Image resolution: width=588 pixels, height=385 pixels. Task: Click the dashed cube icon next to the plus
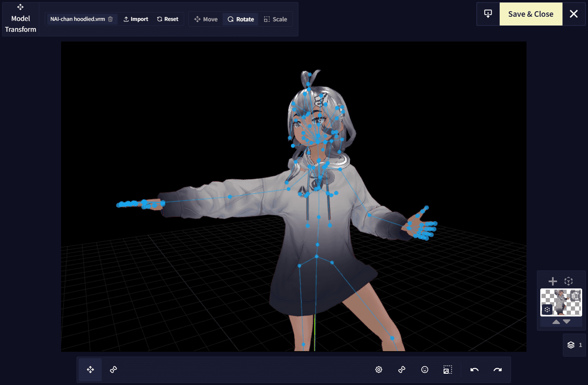(x=568, y=281)
